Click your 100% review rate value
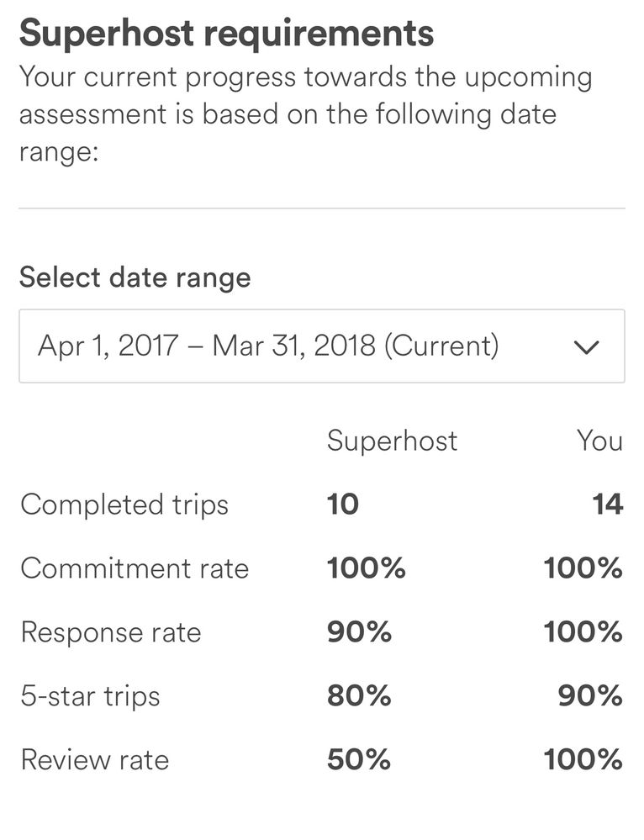Image resolution: width=644 pixels, height=840 pixels. point(583,760)
